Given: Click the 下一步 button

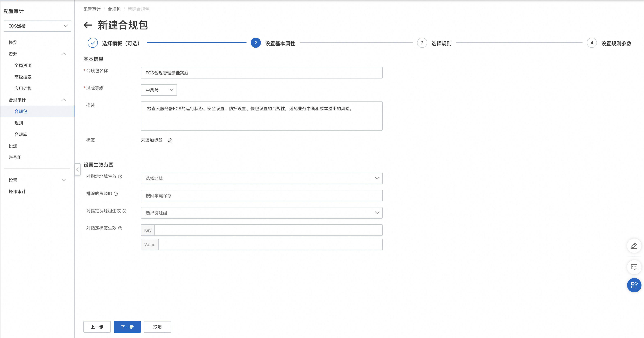Looking at the screenshot, I should [127, 327].
